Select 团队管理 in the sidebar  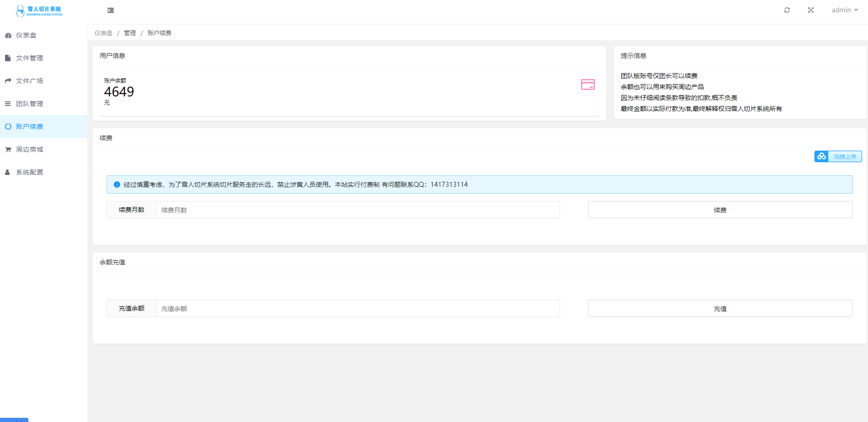point(29,104)
